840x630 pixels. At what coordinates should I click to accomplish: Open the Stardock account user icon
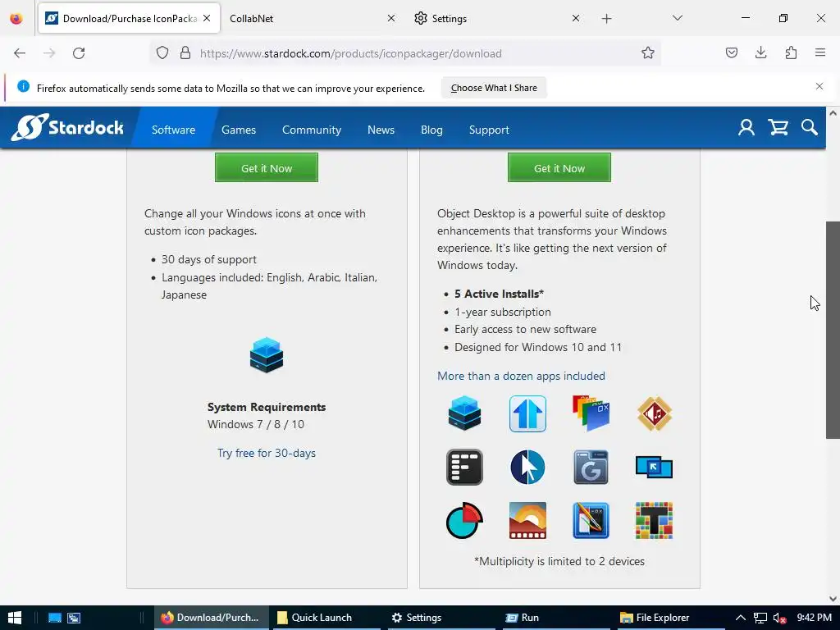coord(746,127)
